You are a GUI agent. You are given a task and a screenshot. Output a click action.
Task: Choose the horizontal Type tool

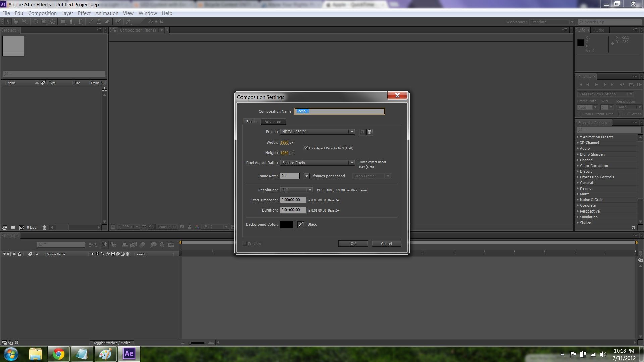point(80,21)
